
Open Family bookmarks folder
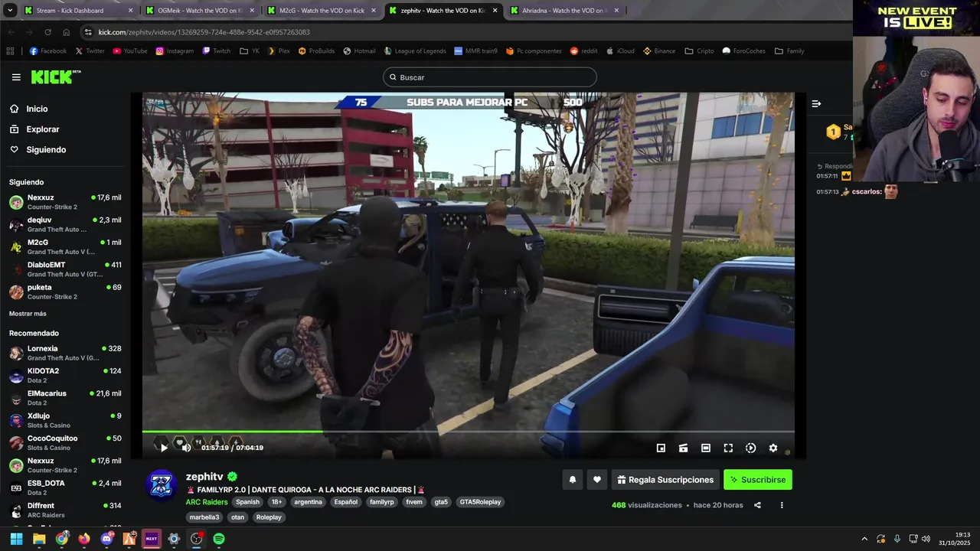(789, 51)
